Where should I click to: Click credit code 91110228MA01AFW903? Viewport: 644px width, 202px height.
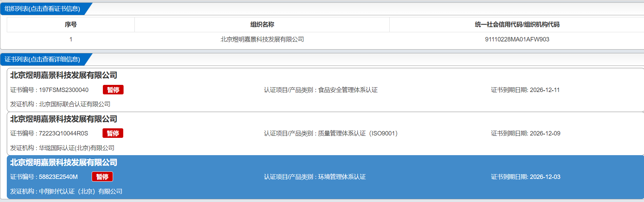pyautogui.click(x=517, y=39)
